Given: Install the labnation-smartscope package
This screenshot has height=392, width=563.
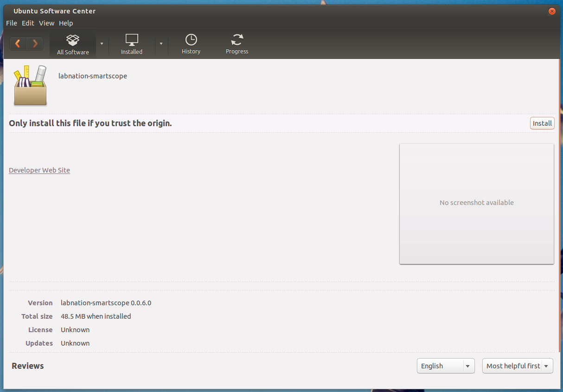Looking at the screenshot, I should point(542,123).
